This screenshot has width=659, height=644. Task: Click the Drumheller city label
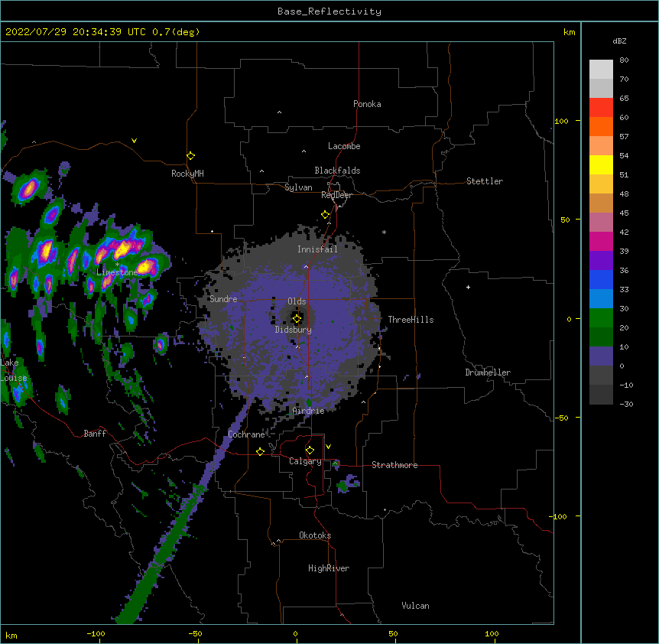click(488, 372)
